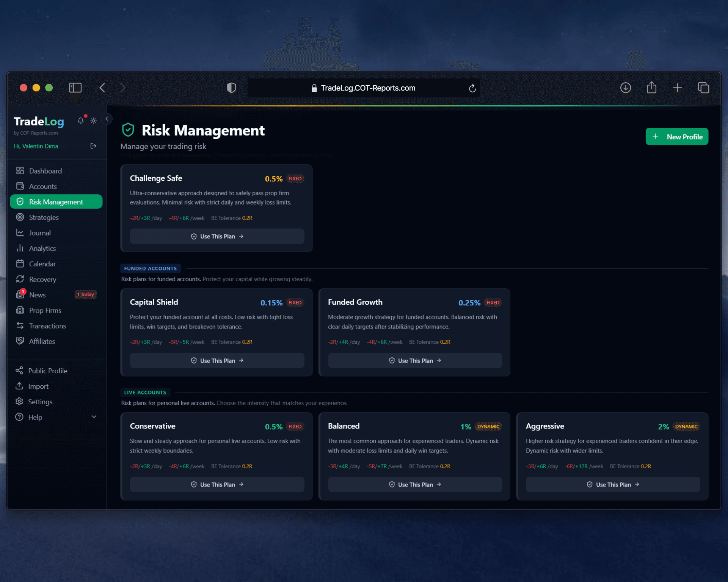
Task: Open the notifications bell icon
Action: pos(80,120)
